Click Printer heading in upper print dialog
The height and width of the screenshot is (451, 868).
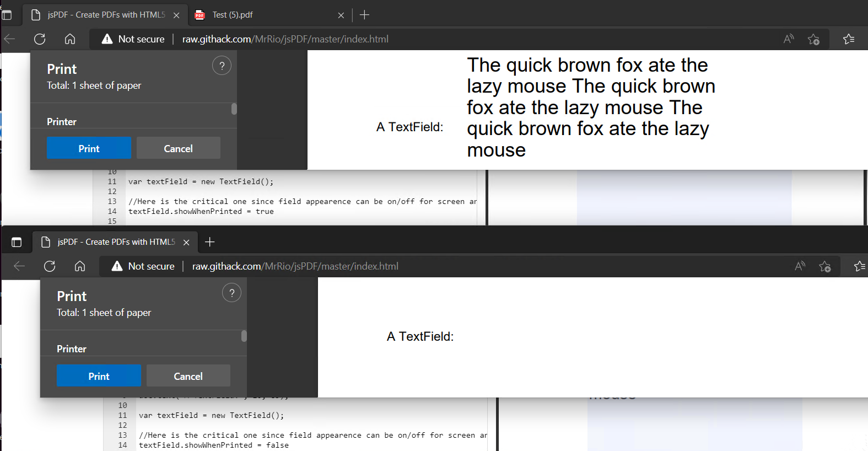62,122
